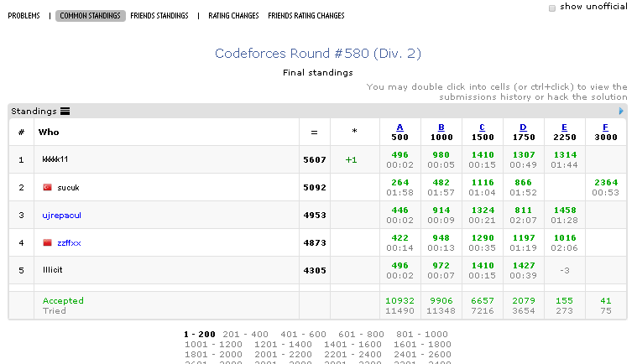Select Common Standings tab
637x364 pixels.
tap(90, 16)
